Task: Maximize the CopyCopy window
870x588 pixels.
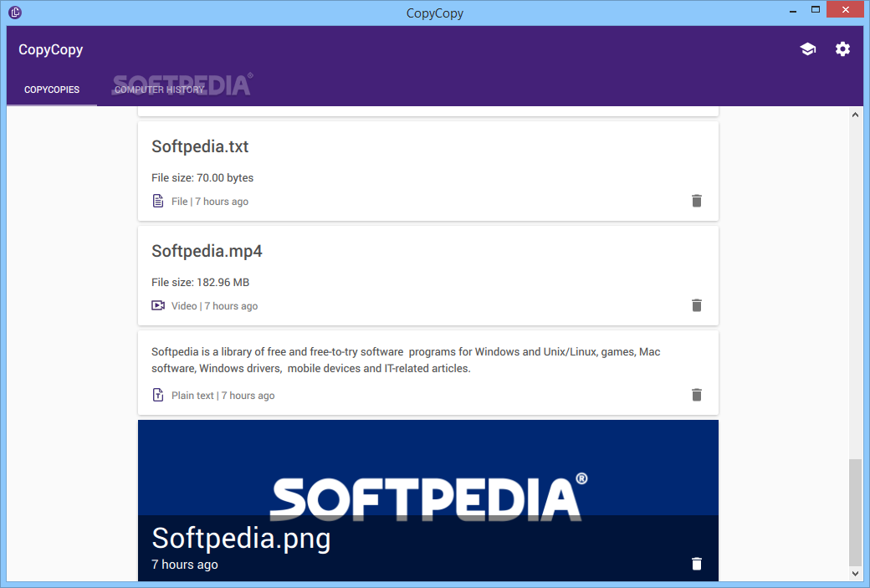Action: pyautogui.click(x=815, y=9)
